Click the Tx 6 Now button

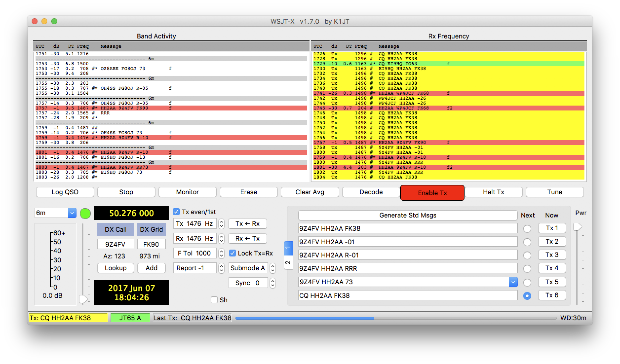coord(552,295)
